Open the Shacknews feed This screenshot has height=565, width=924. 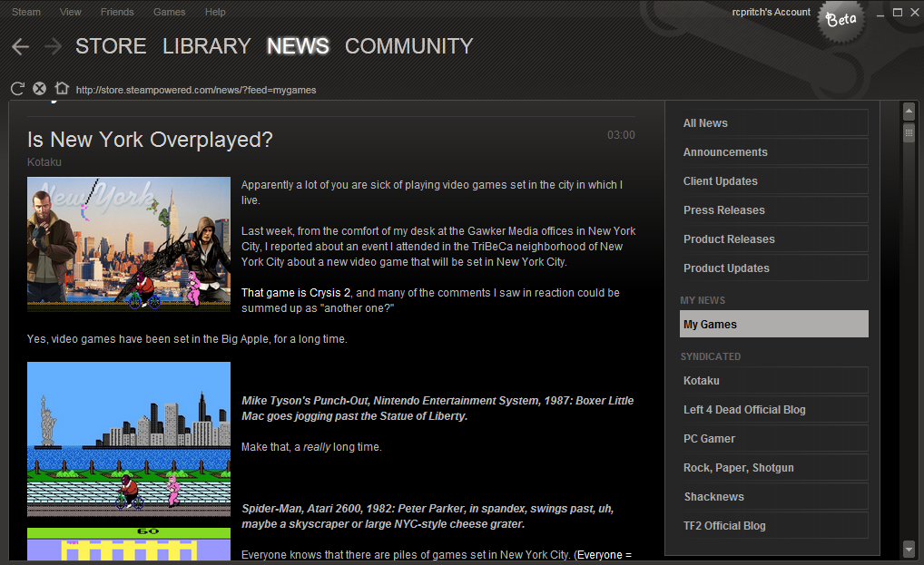[x=773, y=497]
